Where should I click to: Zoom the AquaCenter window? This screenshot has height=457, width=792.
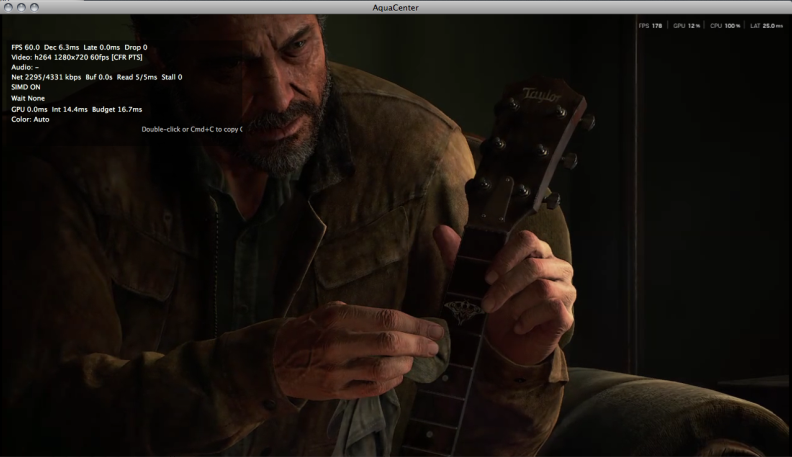pos(34,7)
